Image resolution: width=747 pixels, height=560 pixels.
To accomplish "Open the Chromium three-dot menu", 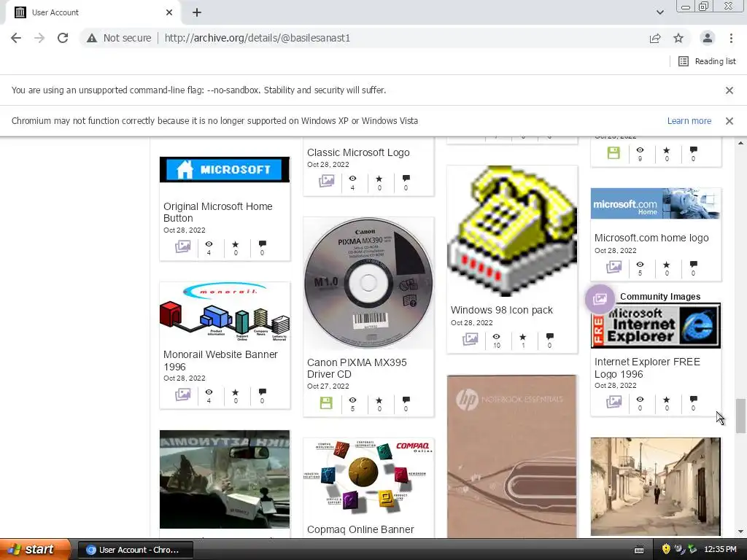I will pyautogui.click(x=731, y=38).
